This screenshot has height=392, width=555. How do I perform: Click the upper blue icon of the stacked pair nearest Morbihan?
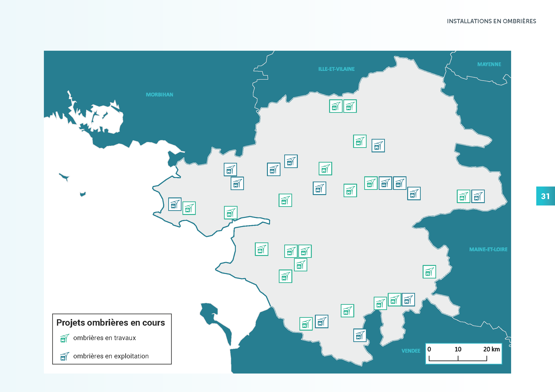tap(230, 170)
